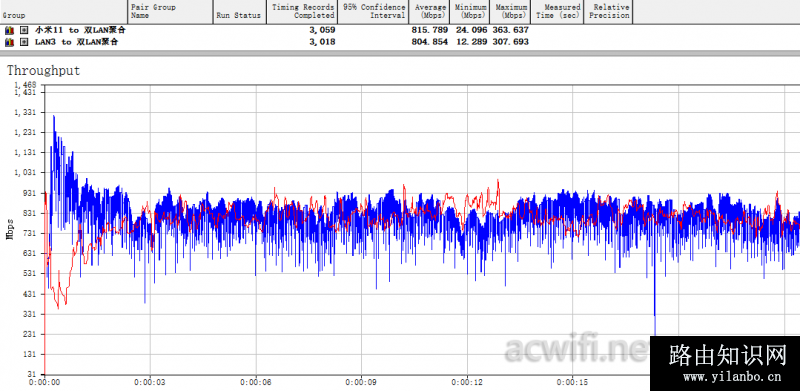Viewport: 800px width, 391px height.
Task: Click the 1,031 y-axis tick label
Action: tap(26, 173)
